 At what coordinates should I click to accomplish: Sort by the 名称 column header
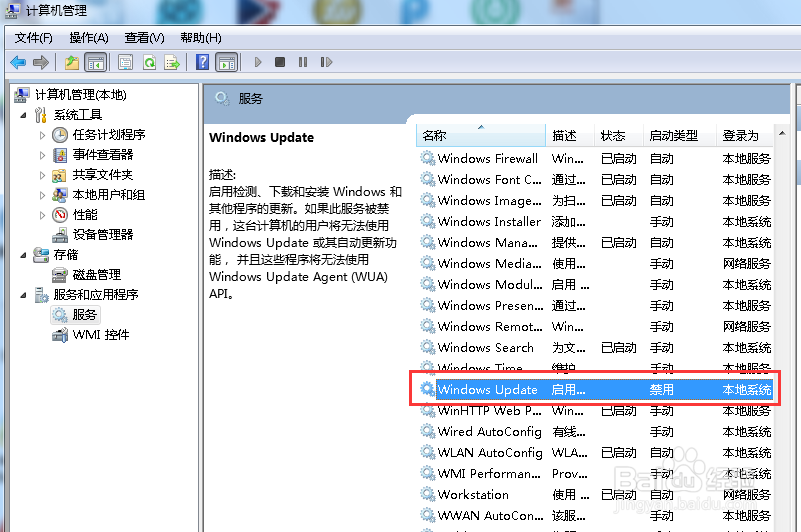tap(481, 135)
